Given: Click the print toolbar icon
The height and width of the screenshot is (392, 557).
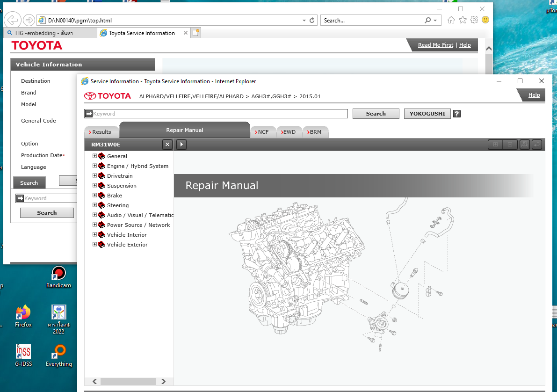Looking at the screenshot, I should pyautogui.click(x=524, y=144).
